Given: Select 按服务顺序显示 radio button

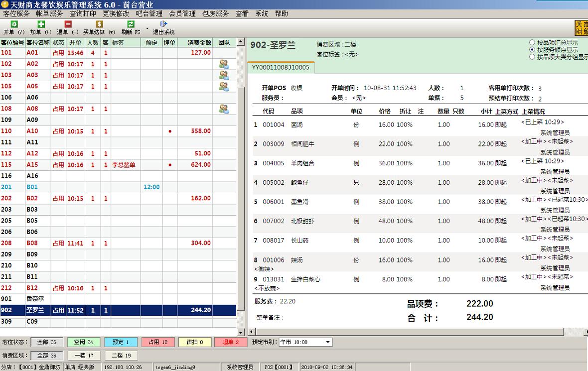Looking at the screenshot, I should click(532, 50).
